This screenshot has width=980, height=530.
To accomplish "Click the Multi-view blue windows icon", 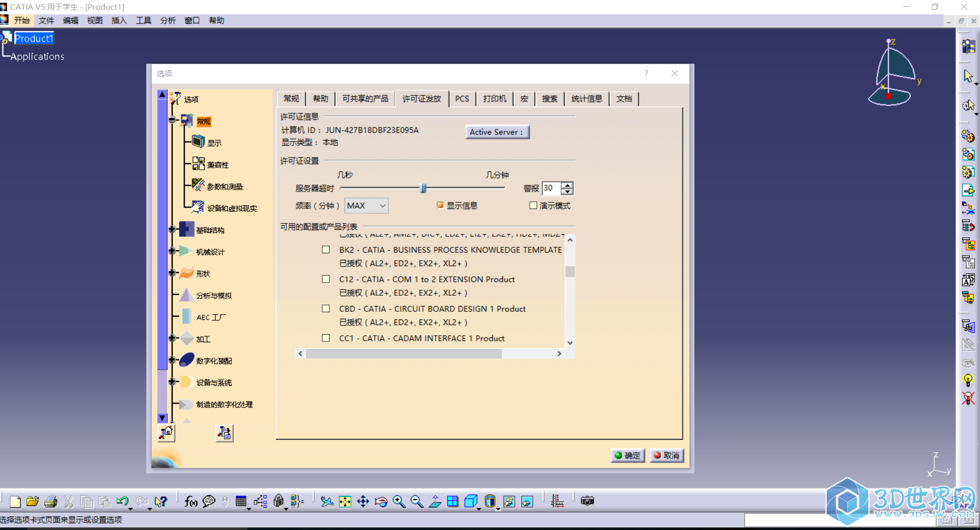I will tap(453, 501).
